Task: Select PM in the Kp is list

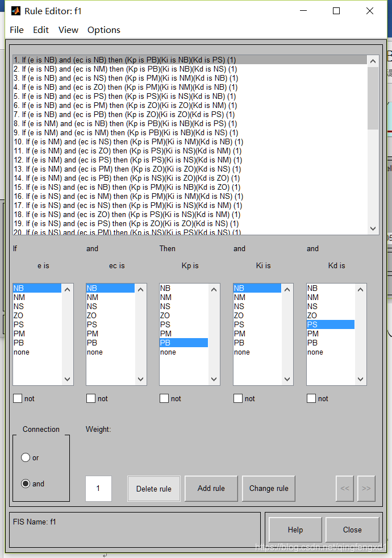Action: pos(184,334)
